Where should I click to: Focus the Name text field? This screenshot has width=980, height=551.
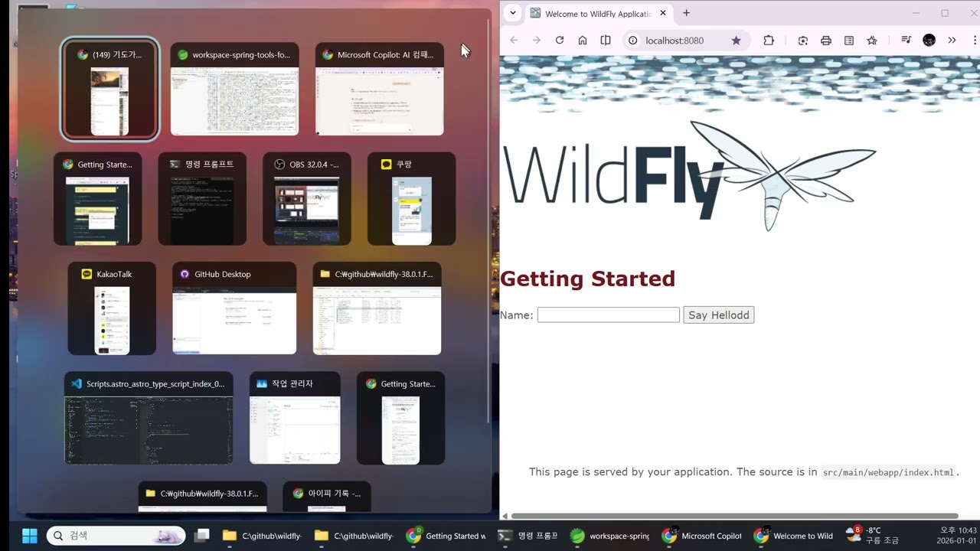tap(609, 315)
